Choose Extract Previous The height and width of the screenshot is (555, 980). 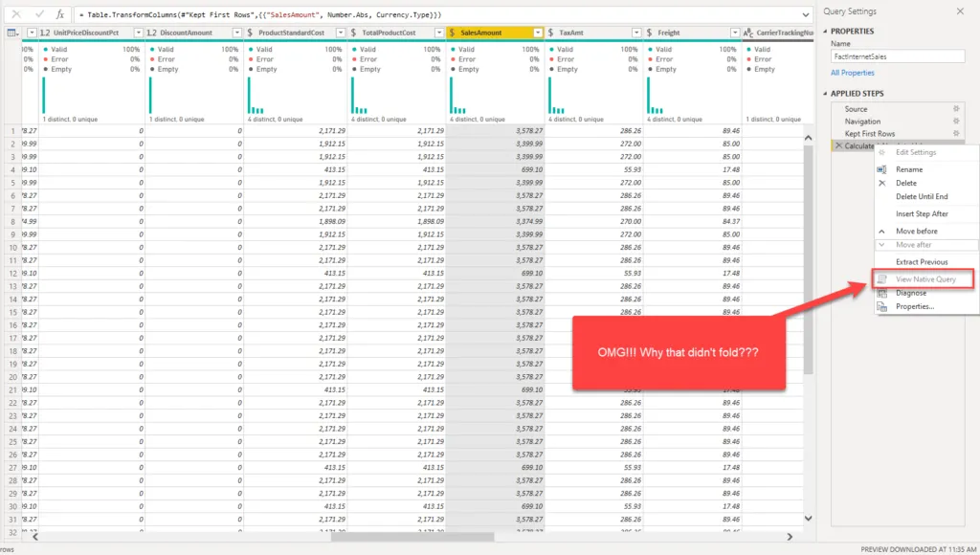922,262
